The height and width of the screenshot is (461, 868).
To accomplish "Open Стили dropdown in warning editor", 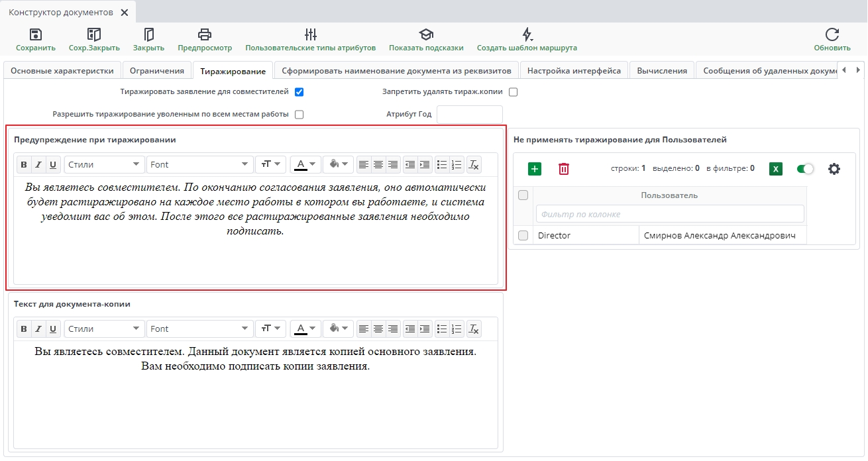I will pyautogui.click(x=105, y=164).
